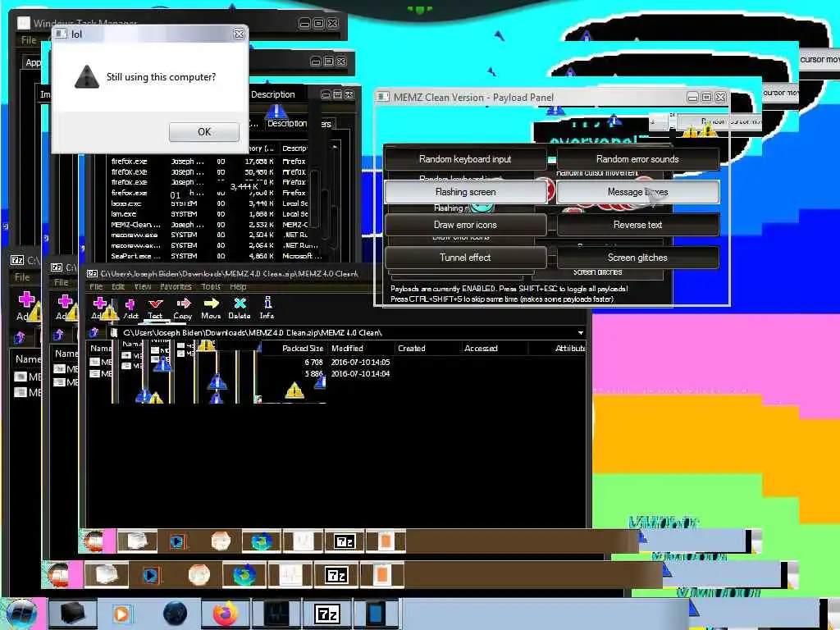Open the Firefox icon on the bottom taskbar
Screen dimensions: 840x630
tap(225, 614)
